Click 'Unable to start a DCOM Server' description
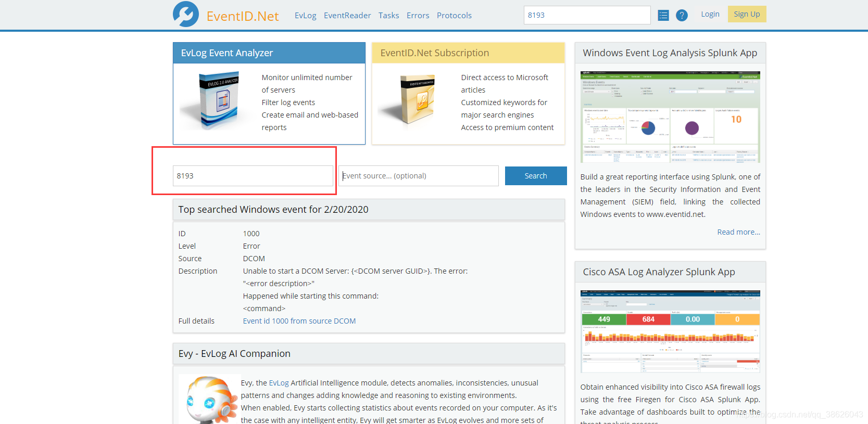The height and width of the screenshot is (424, 868). tap(355, 271)
